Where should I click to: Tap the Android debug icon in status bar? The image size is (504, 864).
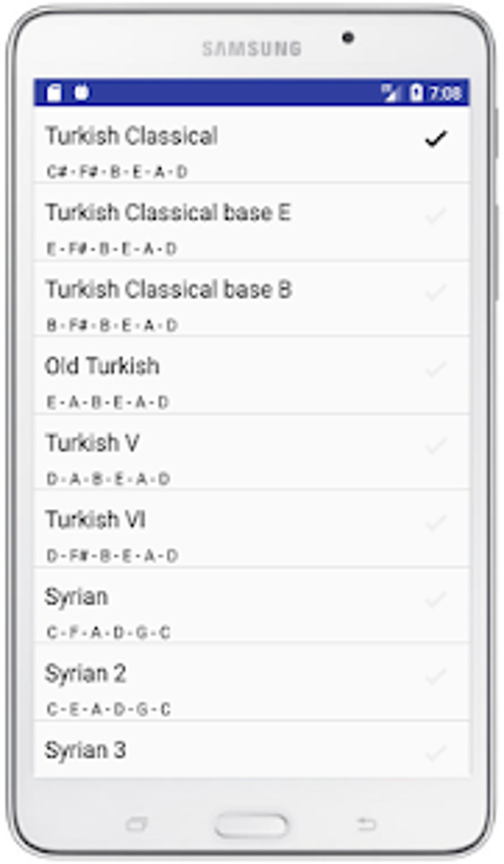click(81, 92)
